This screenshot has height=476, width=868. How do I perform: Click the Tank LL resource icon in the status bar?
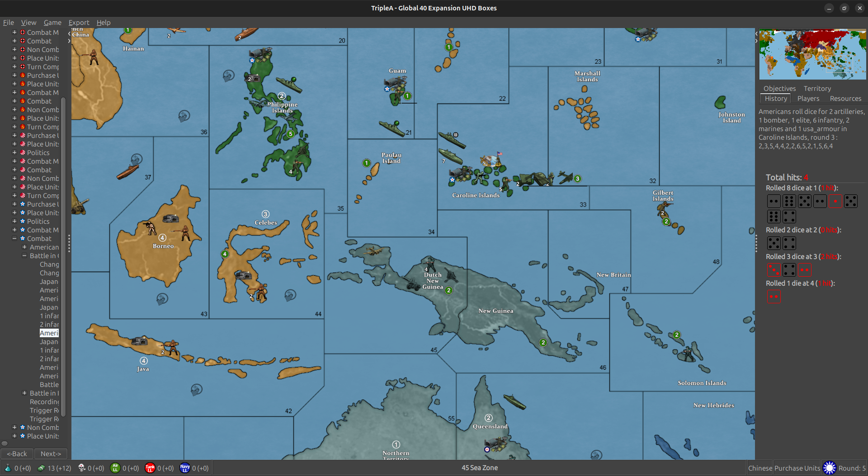tap(151, 468)
